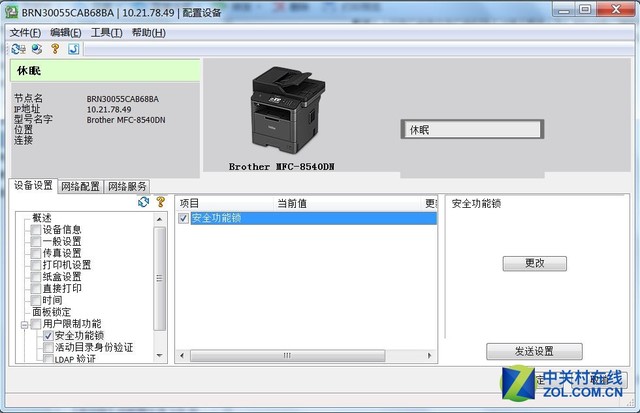Switch to the 网络配置 tab
Image resolution: width=640 pixels, height=413 pixels.
pyautogui.click(x=80, y=187)
